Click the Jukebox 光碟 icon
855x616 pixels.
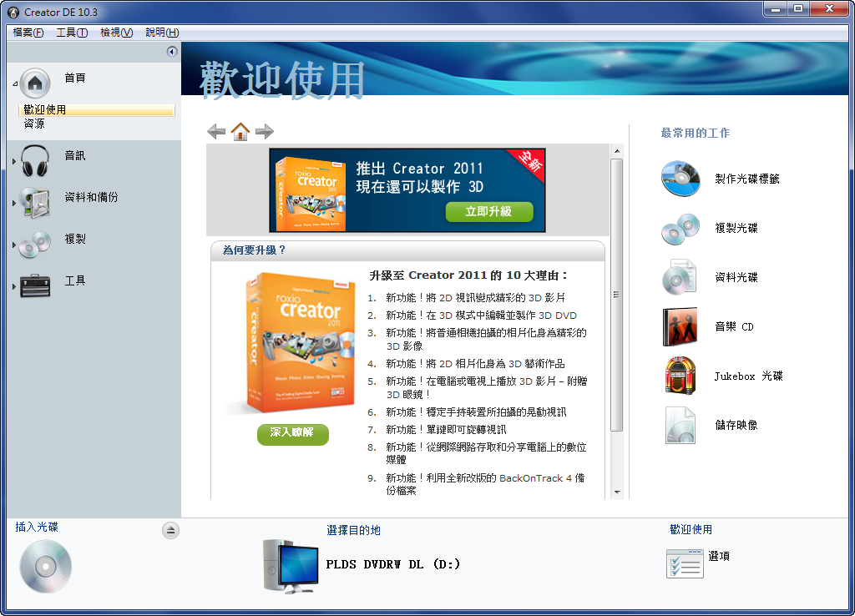(680, 376)
